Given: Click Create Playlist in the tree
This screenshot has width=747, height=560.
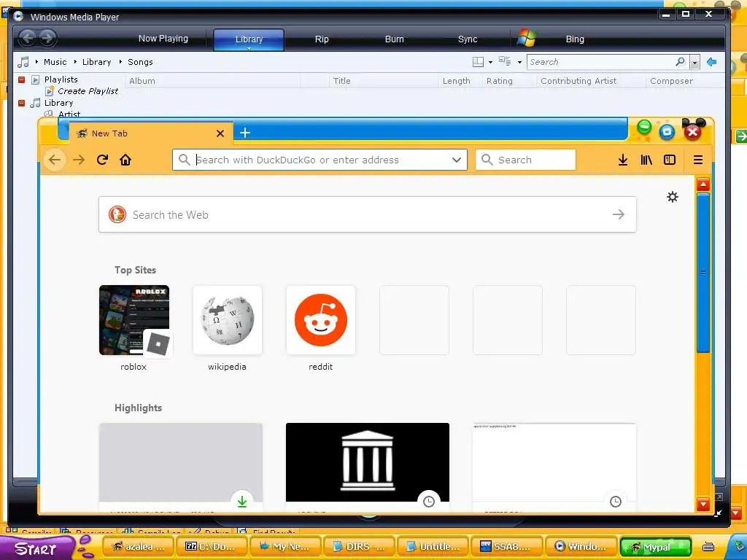Looking at the screenshot, I should click(88, 91).
